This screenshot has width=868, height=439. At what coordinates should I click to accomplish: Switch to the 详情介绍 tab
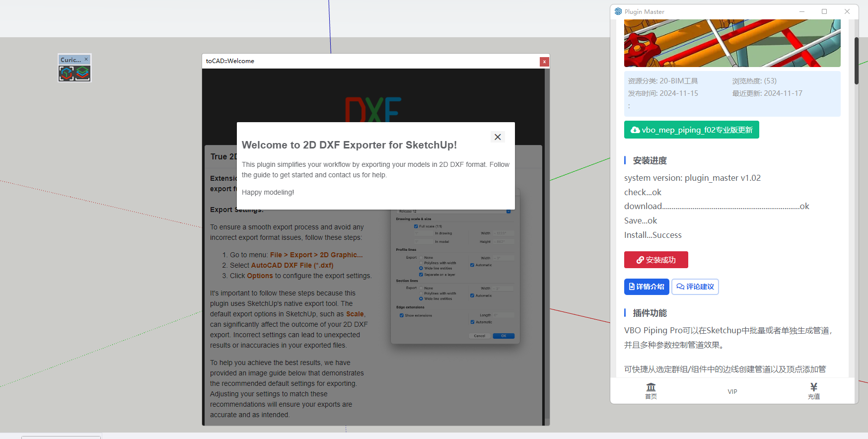[646, 287]
